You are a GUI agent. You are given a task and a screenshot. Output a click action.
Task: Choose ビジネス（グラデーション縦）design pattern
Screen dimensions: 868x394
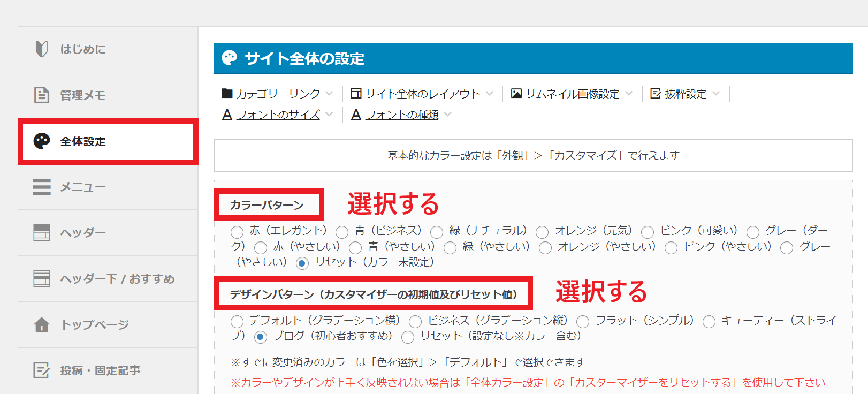415,321
